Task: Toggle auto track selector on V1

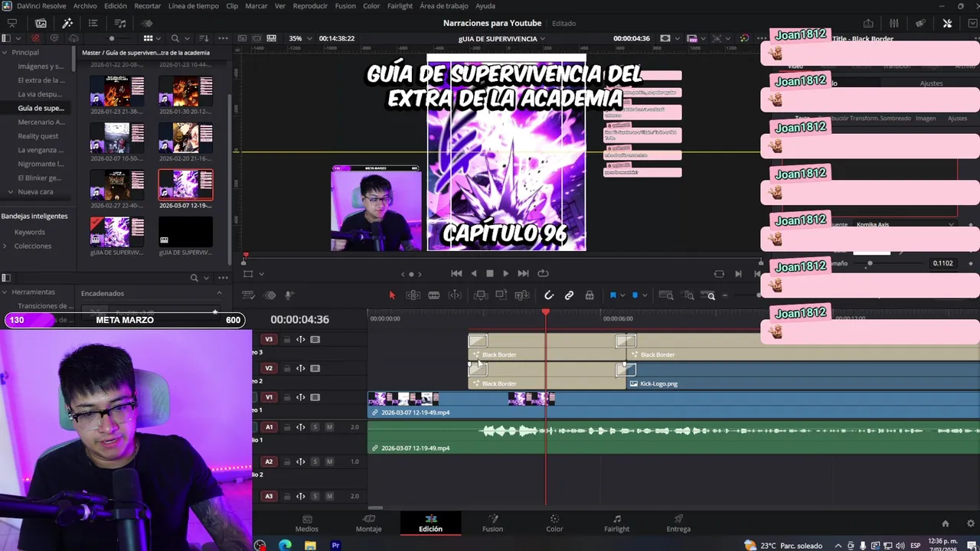Action: [x=301, y=397]
